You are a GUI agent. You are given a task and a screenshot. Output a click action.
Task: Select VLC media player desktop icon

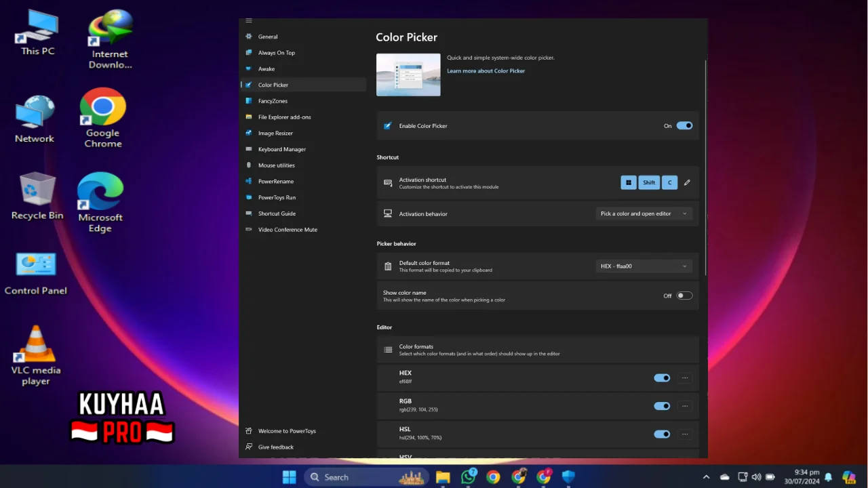(36, 356)
